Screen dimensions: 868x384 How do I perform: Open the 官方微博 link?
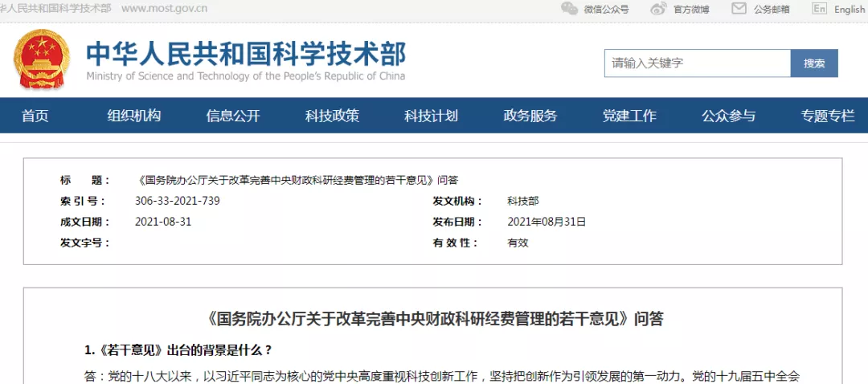(691, 10)
